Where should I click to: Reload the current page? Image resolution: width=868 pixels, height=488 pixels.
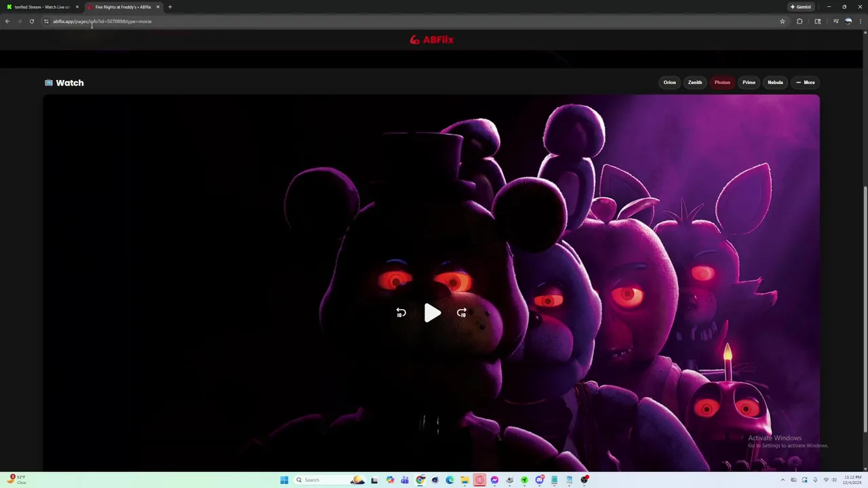pos(32,21)
